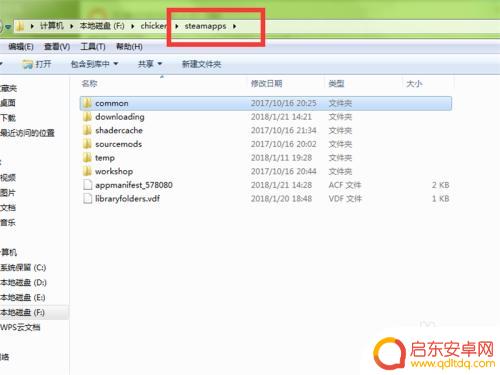The width and height of the screenshot is (500, 375).
Task: Expand the arrow after 本地磁盘 (F:) in path
Action: tap(133, 26)
